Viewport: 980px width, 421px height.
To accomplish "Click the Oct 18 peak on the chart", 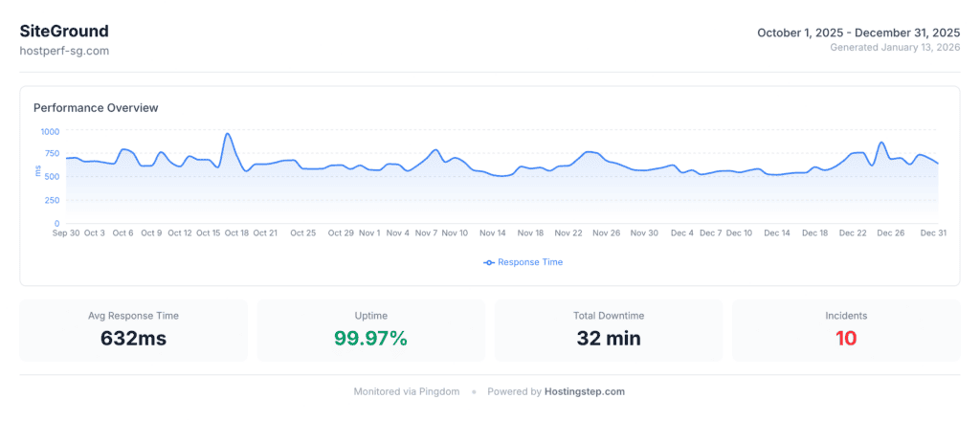I will point(228,135).
